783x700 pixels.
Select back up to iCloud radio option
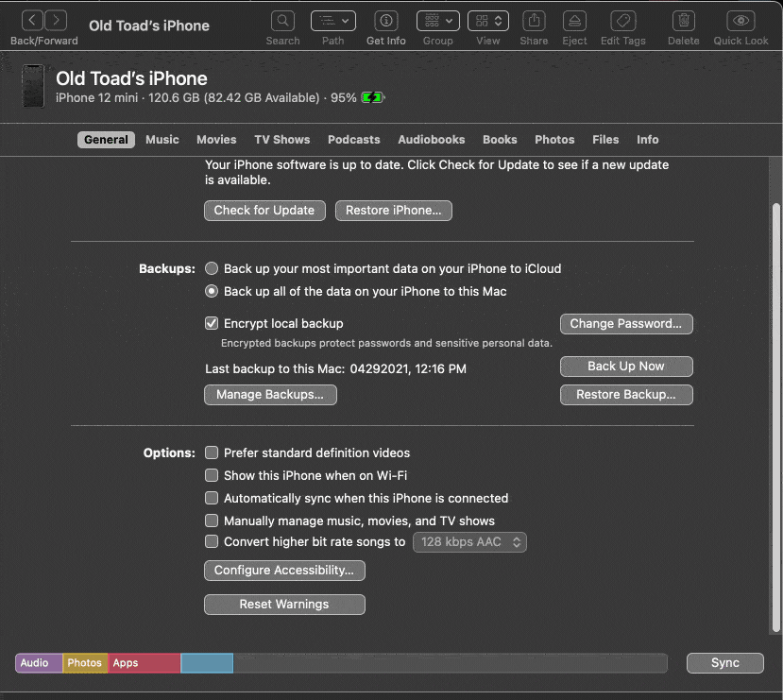tap(212, 268)
